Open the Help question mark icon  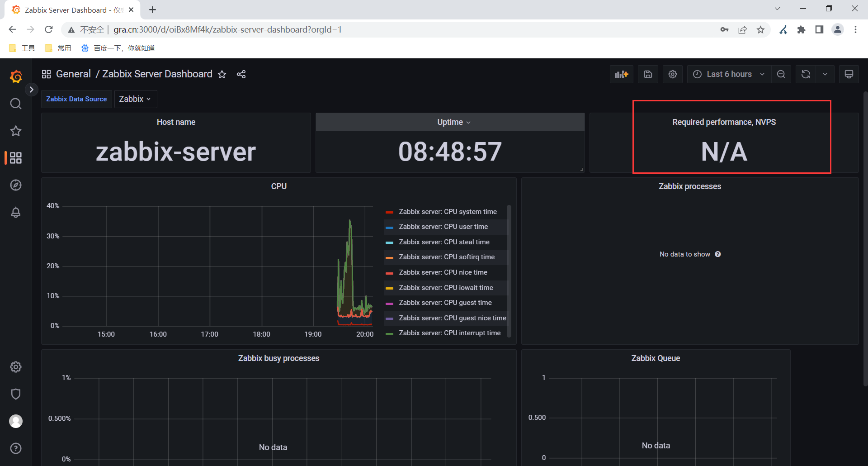click(x=16, y=448)
